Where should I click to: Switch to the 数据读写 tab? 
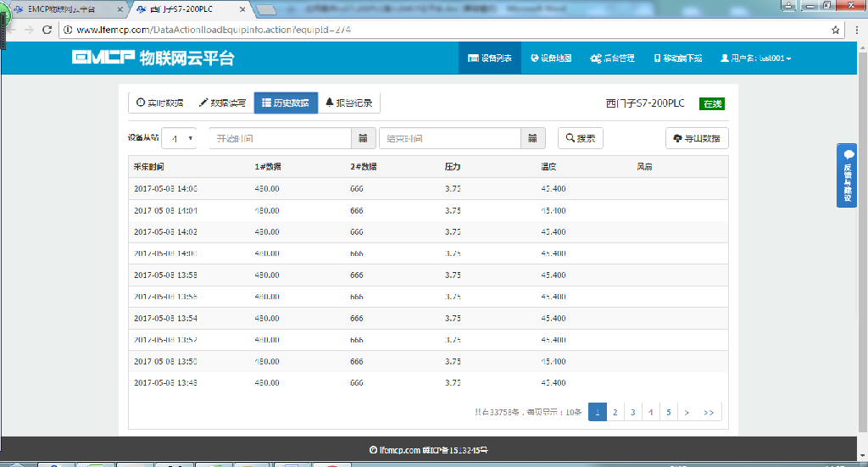(222, 103)
